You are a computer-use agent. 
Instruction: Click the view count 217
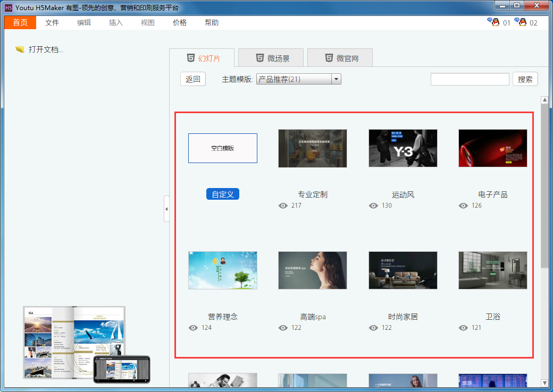tap(296, 206)
